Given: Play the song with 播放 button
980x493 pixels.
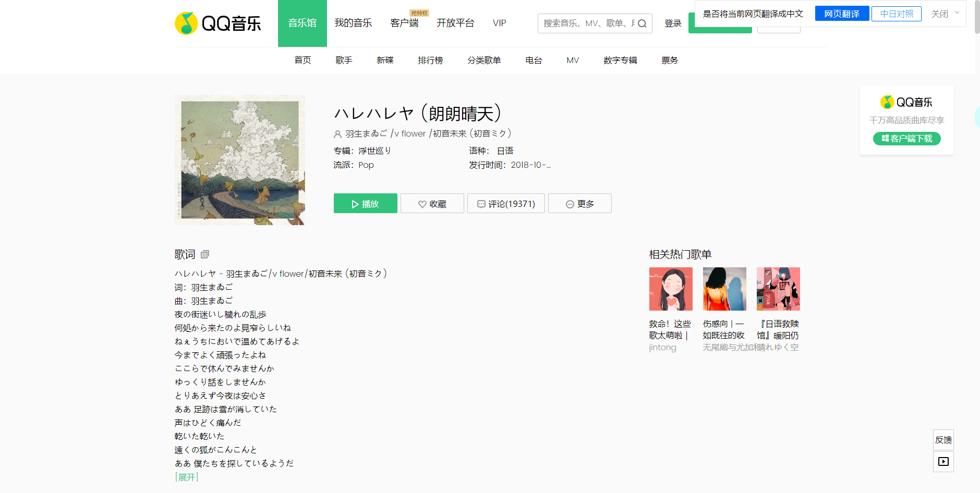Looking at the screenshot, I should coord(365,204).
